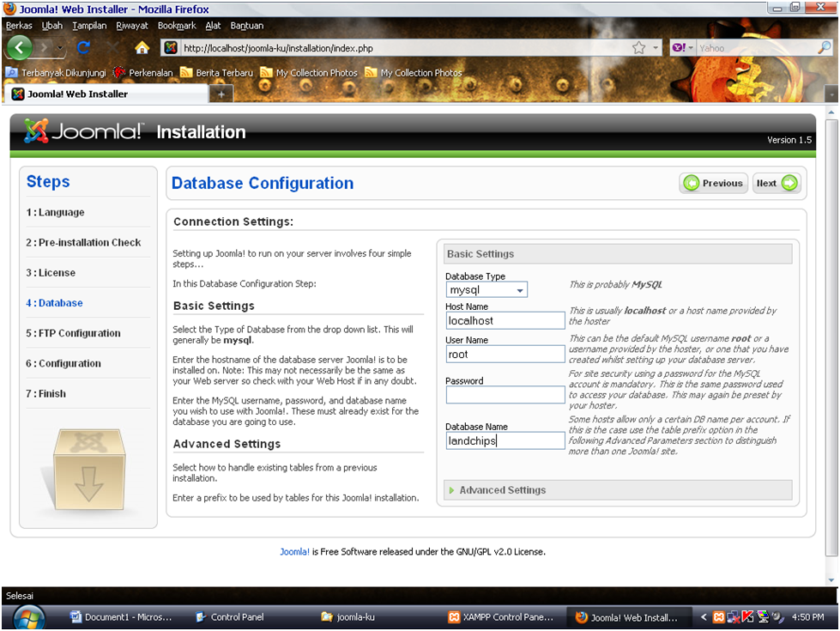Click the Previous button
The height and width of the screenshot is (631, 840).
tap(714, 184)
